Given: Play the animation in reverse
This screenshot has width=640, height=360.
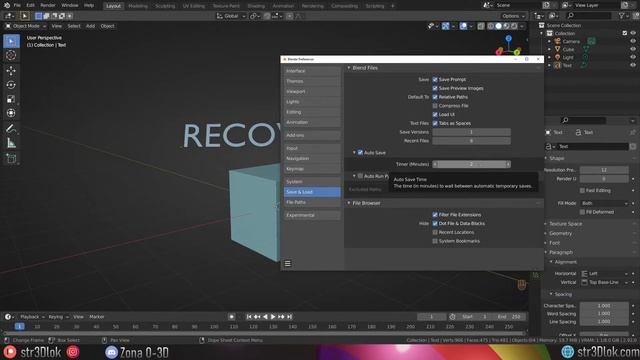Looking at the screenshot, I should (265, 317).
